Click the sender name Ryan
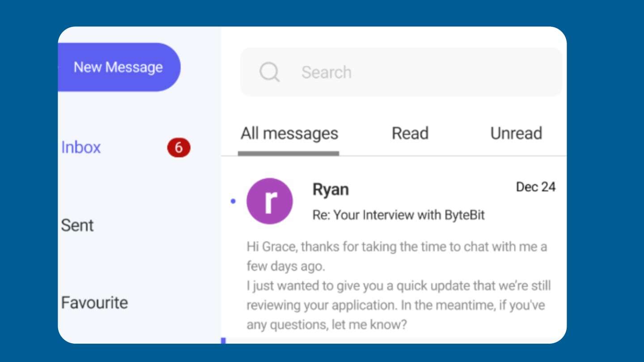This screenshot has width=644, height=362. pos(330,189)
